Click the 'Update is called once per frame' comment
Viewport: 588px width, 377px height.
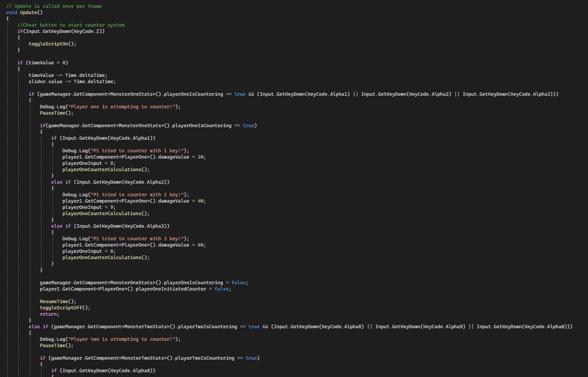[54, 6]
